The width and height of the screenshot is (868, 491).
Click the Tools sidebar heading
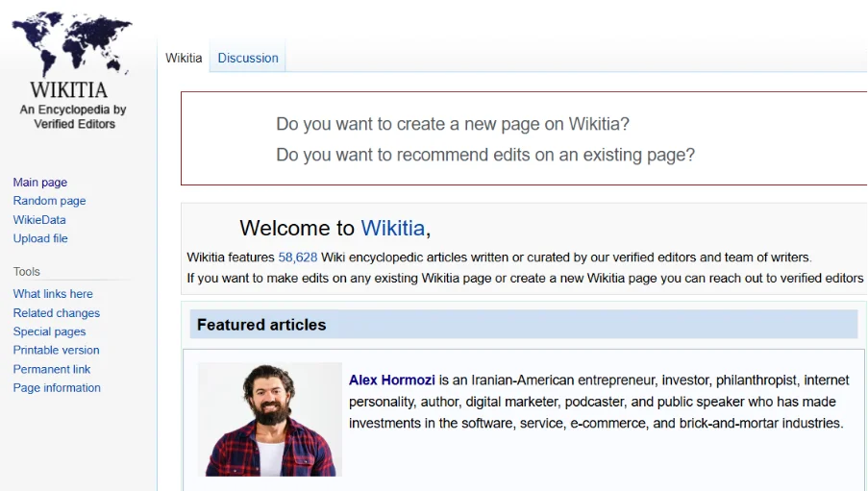tap(27, 272)
